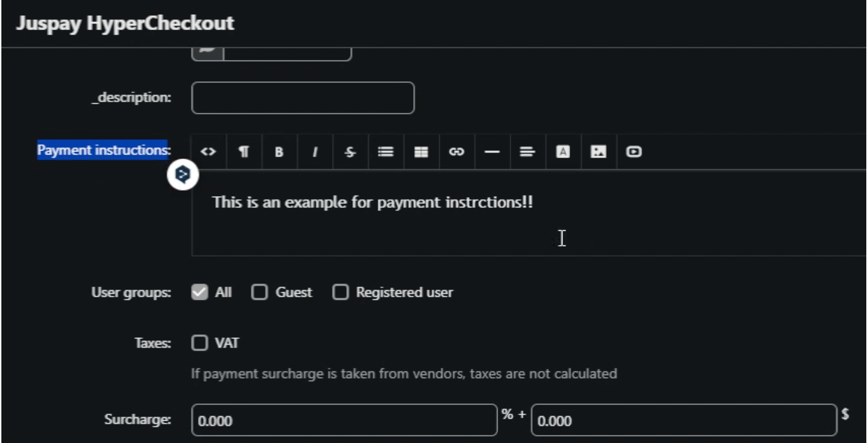Insert a hyperlink in the editor
The image size is (868, 443).
pos(457,152)
